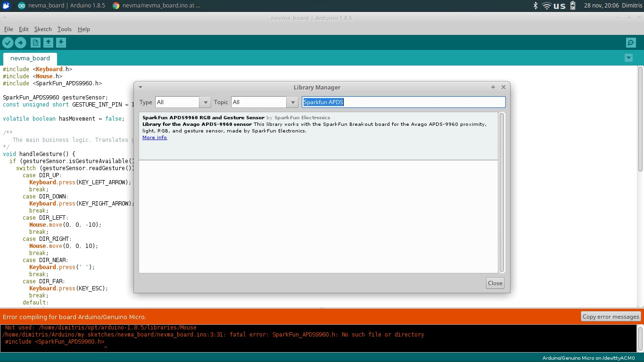Click the clock showing 28 nov, 20:06

click(601, 6)
